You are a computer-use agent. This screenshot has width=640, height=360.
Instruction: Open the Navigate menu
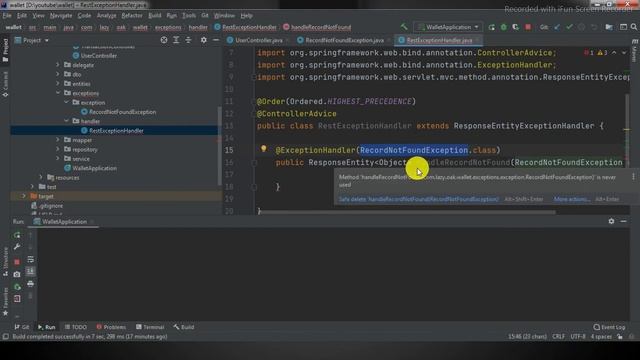(x=61, y=16)
